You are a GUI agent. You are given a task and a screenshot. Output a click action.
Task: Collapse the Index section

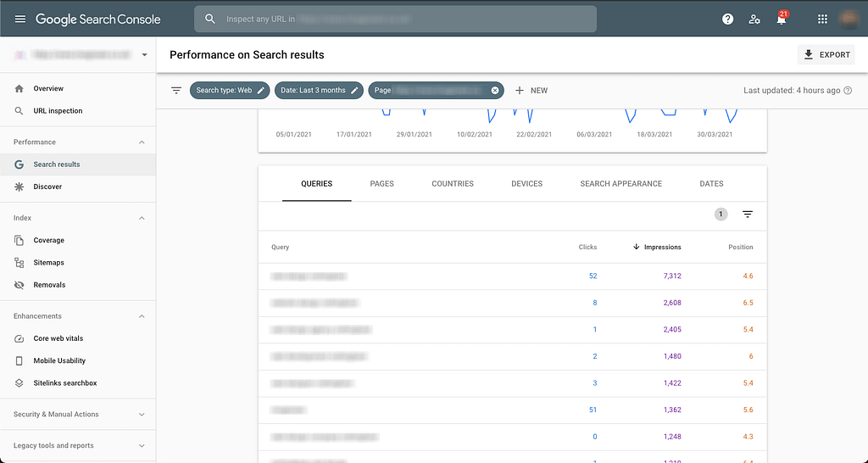[142, 218]
